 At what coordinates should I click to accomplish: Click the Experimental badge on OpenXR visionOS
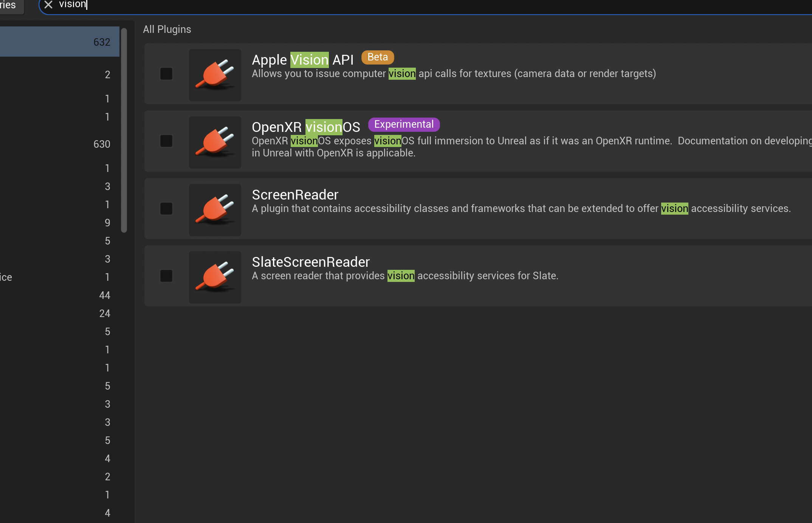pyautogui.click(x=404, y=124)
